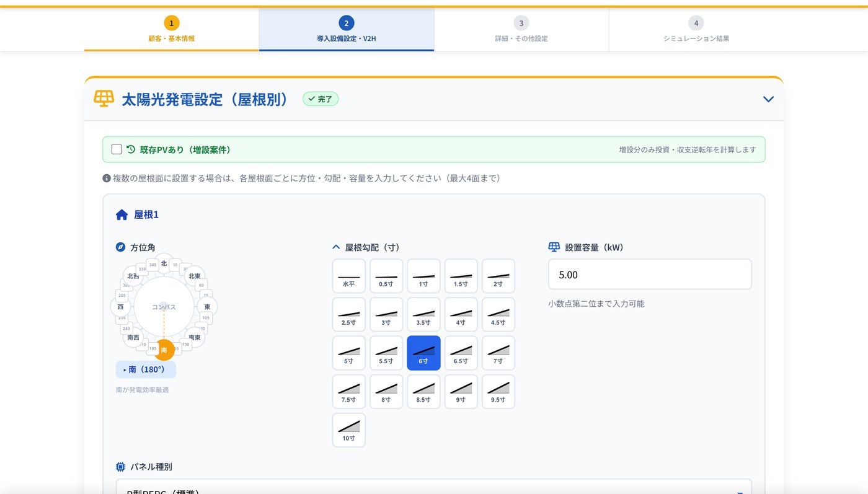Select the 5.5寸 roof pitch tile
The height and width of the screenshot is (494, 868).
coord(386,353)
